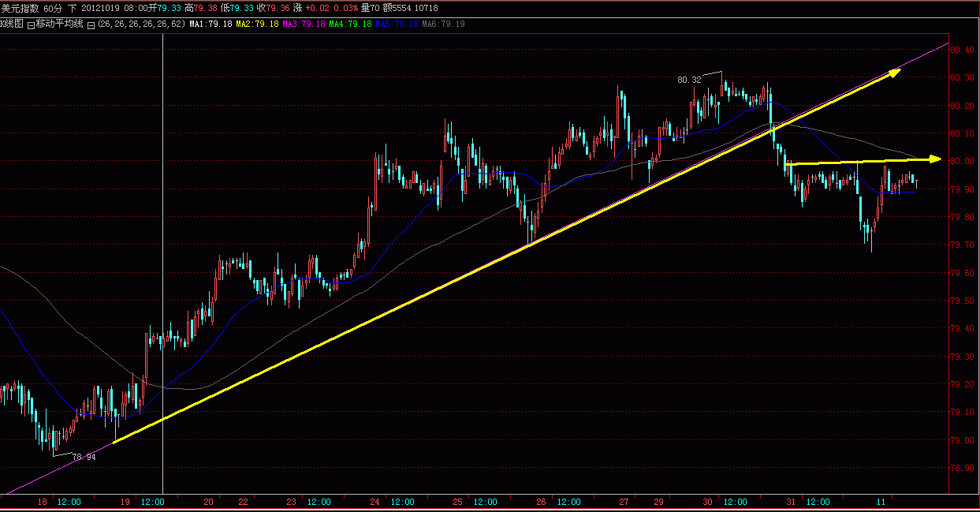Screen dimensions: 980x512
Task: Click the K线图 chart label
Action: click(12, 24)
